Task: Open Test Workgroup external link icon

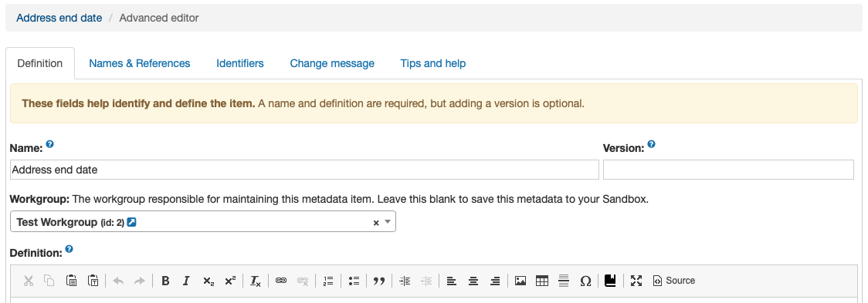Action: pyautogui.click(x=131, y=222)
